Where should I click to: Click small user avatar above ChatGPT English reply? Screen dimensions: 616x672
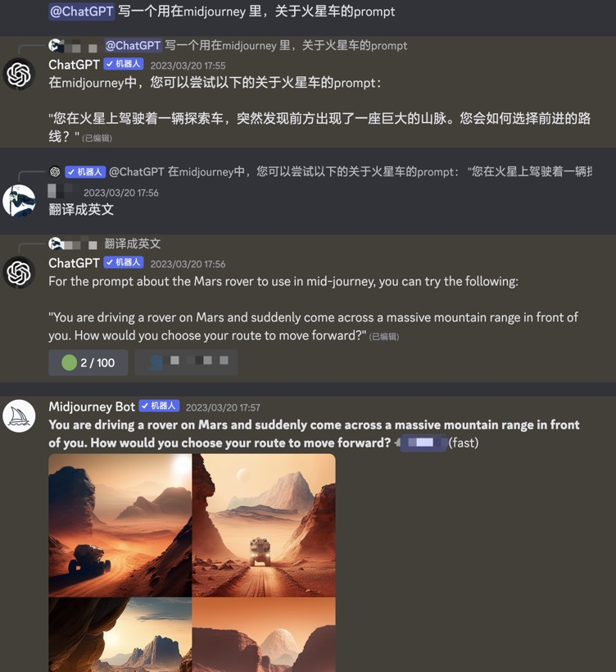[54, 243]
